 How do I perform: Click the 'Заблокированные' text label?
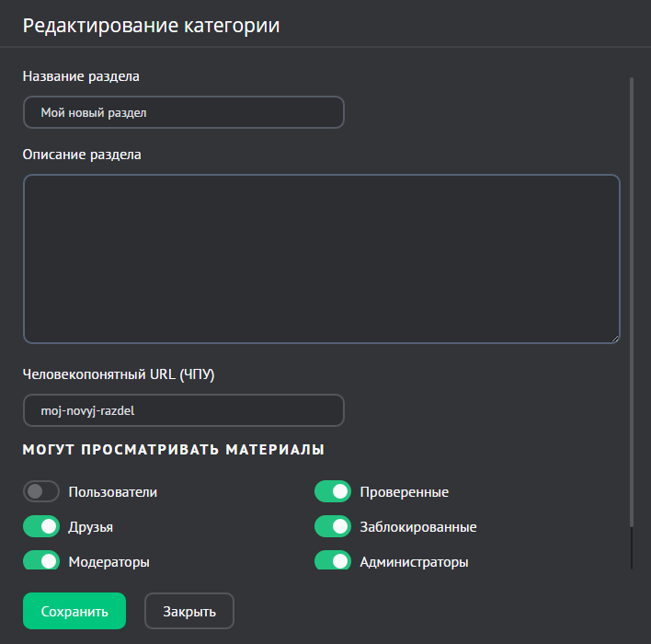click(x=417, y=527)
